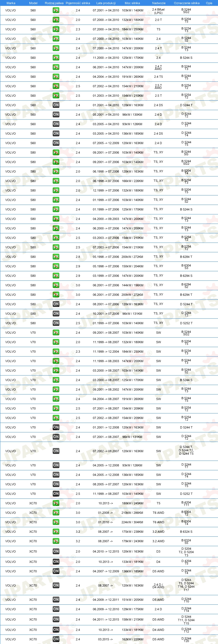The height and width of the screenshot is (644, 218).
Task: Click diesel ON icon in S80 D 5252 T row
Action: pos(56,323)
